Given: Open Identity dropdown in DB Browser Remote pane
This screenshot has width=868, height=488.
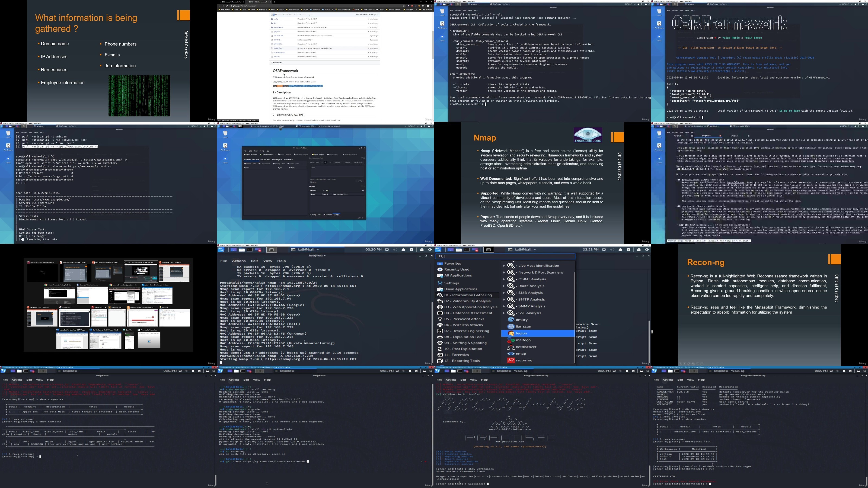Looking at the screenshot, I should pyautogui.click(x=321, y=191).
